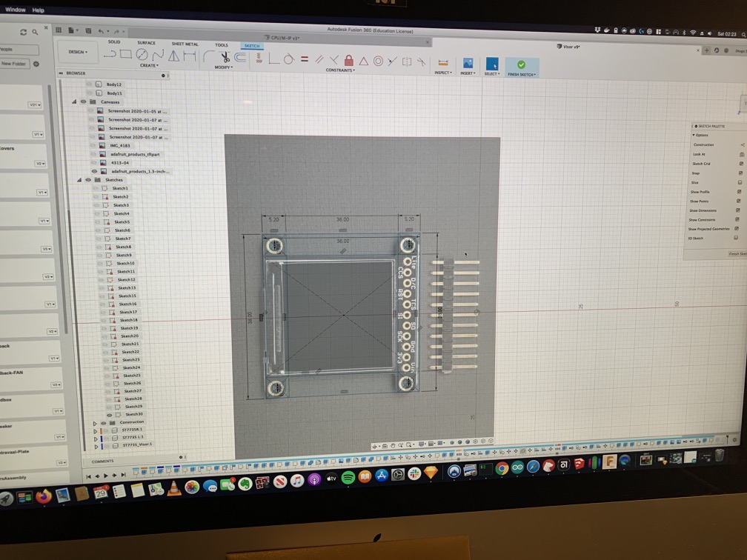Open the Help menu in menu bar
Image resolution: width=747 pixels, height=560 pixels.
[x=38, y=10]
